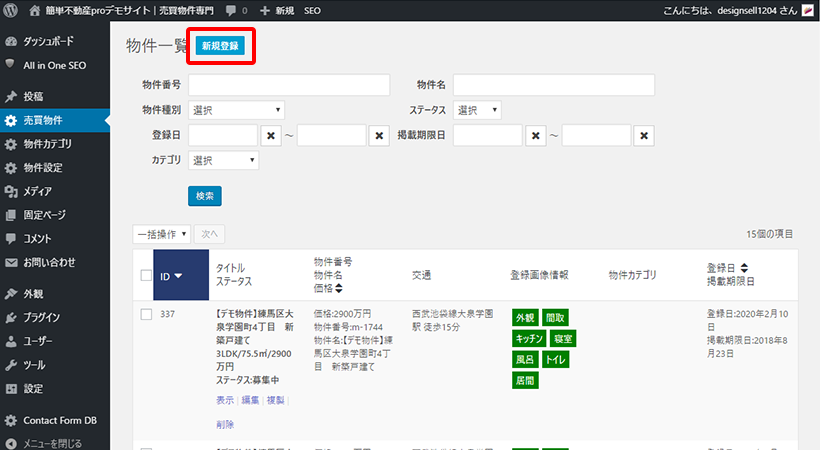820x450 pixels.
Task: Click the user avatar icon at top right
Action: [808, 10]
